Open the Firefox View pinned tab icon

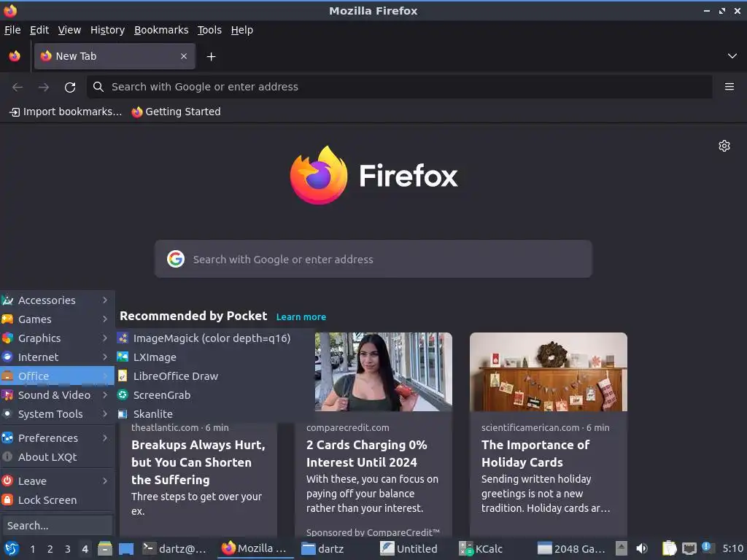click(15, 56)
